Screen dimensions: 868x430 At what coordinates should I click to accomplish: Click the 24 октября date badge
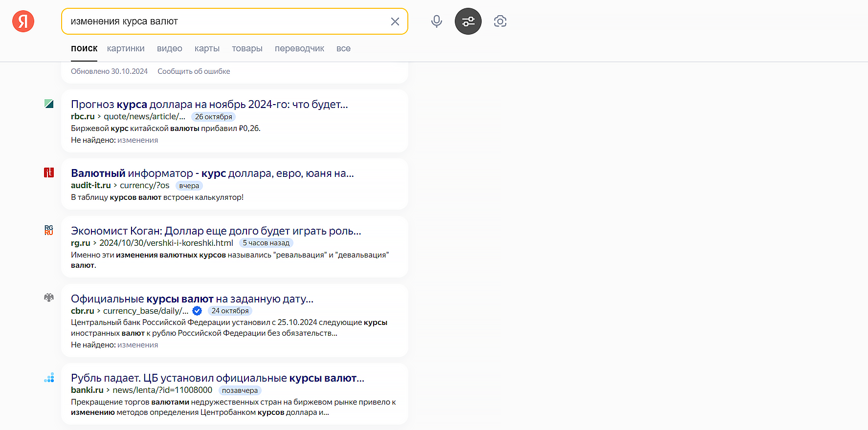pyautogui.click(x=230, y=311)
